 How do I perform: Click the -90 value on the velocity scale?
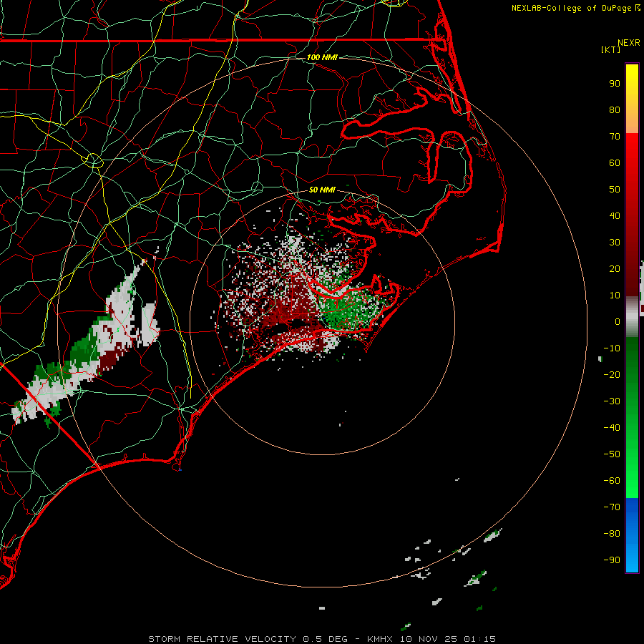coord(612,560)
